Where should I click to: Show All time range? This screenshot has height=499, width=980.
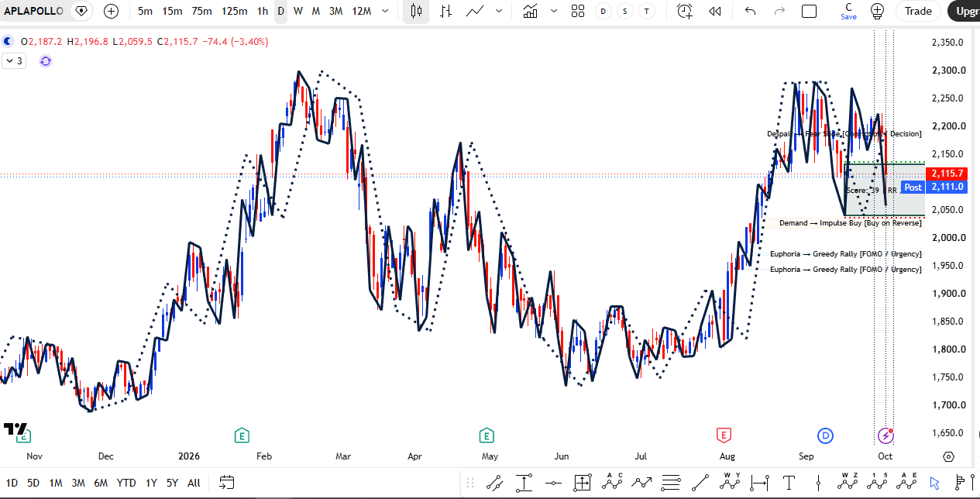click(x=194, y=483)
